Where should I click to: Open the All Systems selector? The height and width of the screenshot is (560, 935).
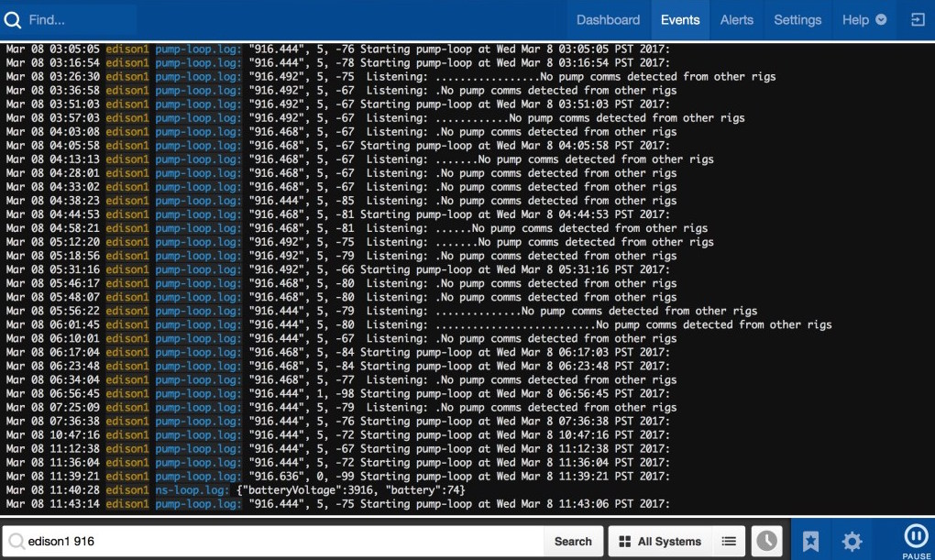pyautogui.click(x=660, y=542)
